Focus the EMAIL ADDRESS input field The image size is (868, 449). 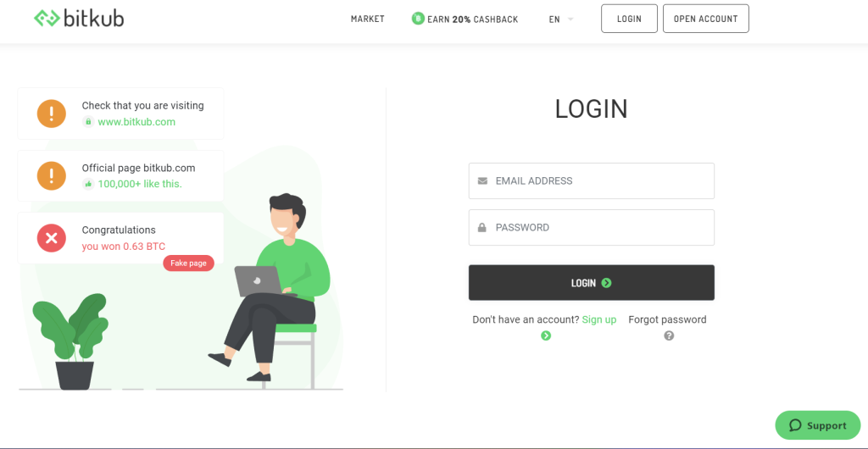point(591,180)
